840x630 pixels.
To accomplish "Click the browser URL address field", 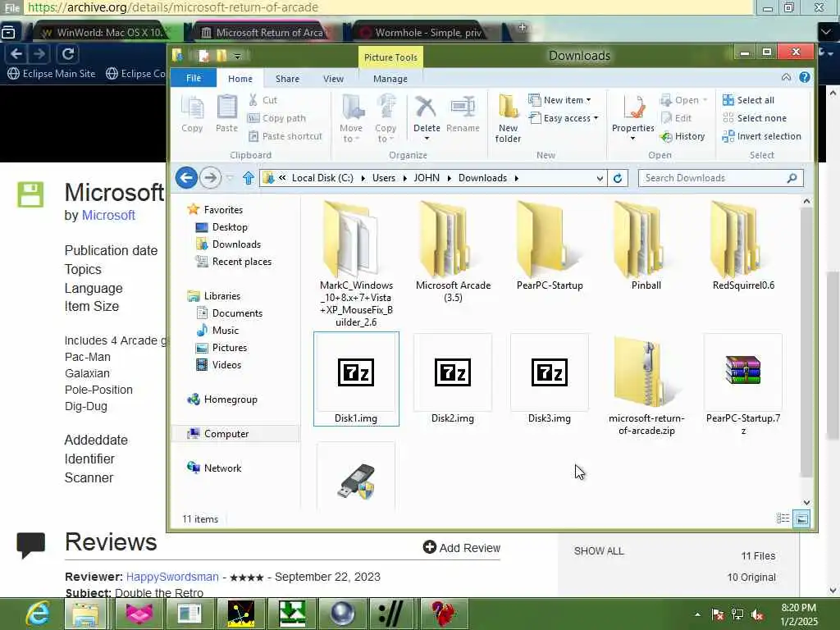I will tap(388, 7).
